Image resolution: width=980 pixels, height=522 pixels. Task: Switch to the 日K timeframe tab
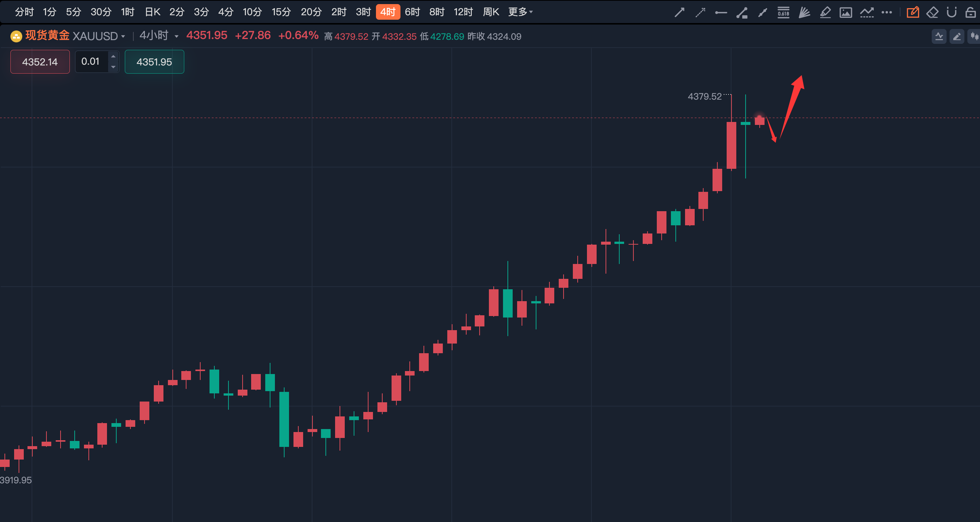coord(152,12)
